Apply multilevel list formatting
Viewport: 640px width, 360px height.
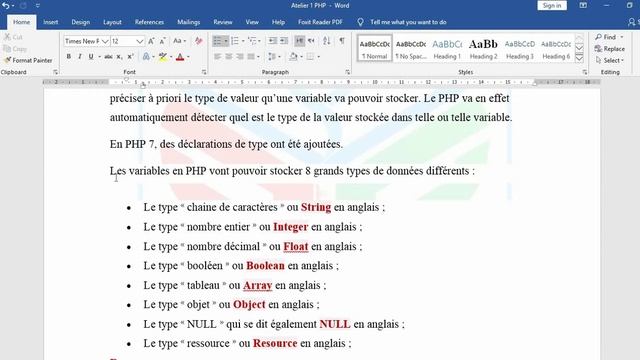tap(252, 41)
